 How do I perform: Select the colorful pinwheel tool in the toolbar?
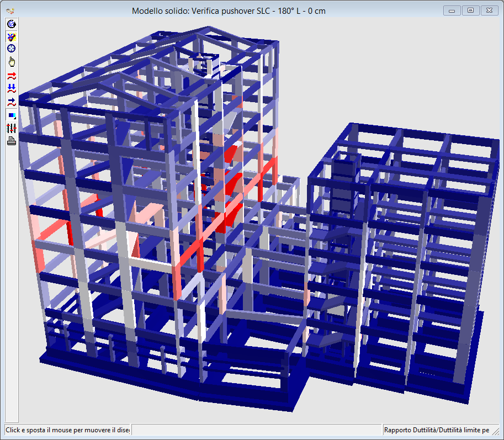coord(11,36)
